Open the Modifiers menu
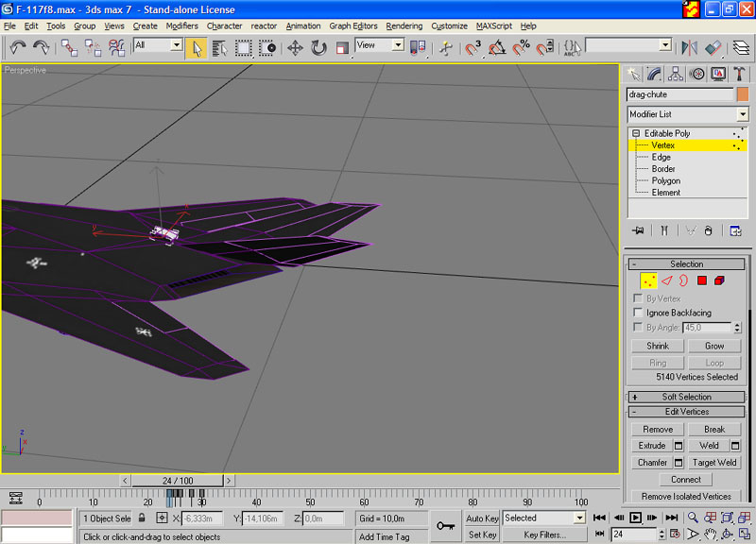 pos(181,26)
